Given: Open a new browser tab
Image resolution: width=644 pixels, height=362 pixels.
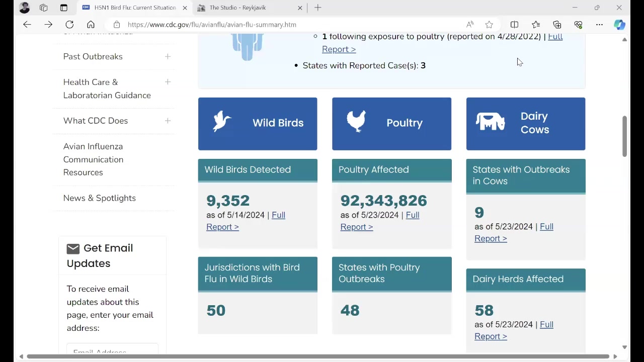Looking at the screenshot, I should pyautogui.click(x=318, y=8).
